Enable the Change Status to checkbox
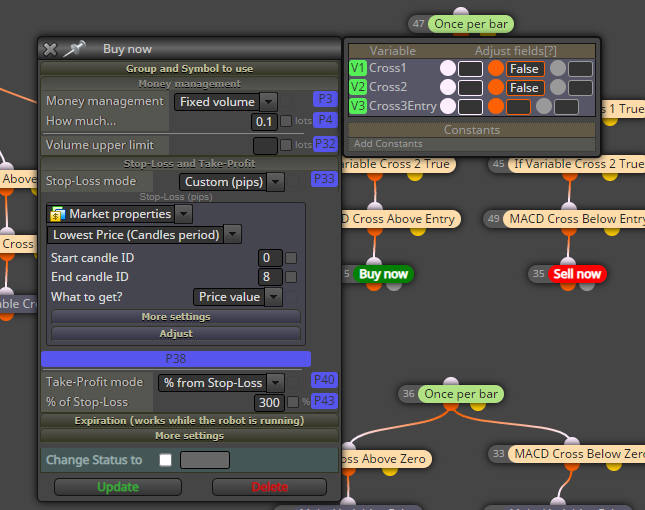Viewport: 645px width, 510px height. (165, 460)
